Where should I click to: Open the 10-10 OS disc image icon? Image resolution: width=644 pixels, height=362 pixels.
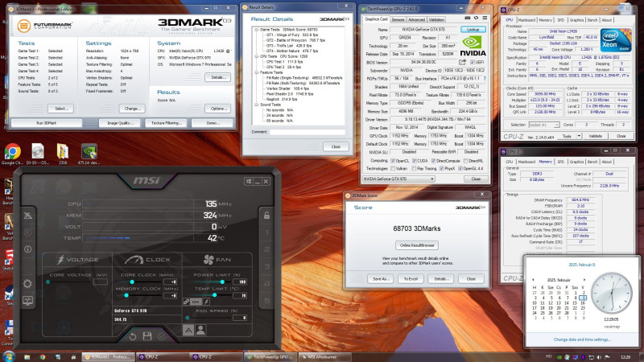tap(37, 154)
